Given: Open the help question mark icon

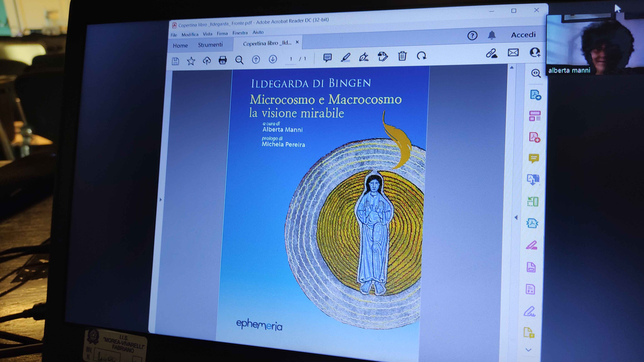Looking at the screenshot, I should (x=472, y=36).
